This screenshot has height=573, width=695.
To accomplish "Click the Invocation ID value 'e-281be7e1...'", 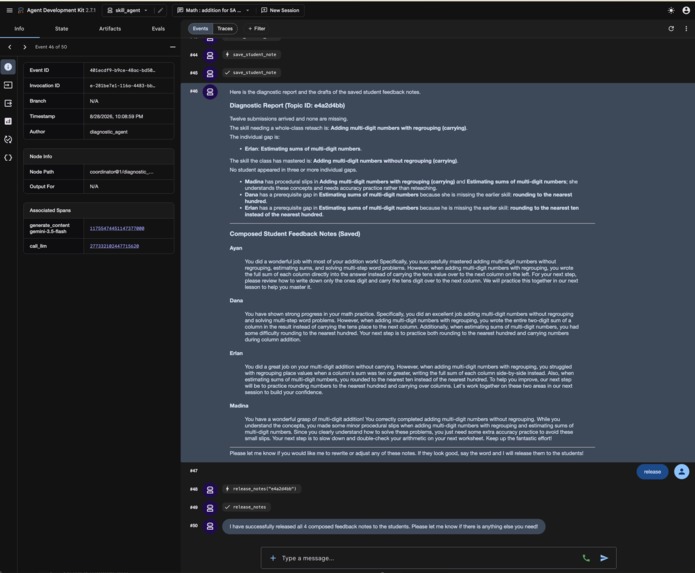I will click(122, 86).
